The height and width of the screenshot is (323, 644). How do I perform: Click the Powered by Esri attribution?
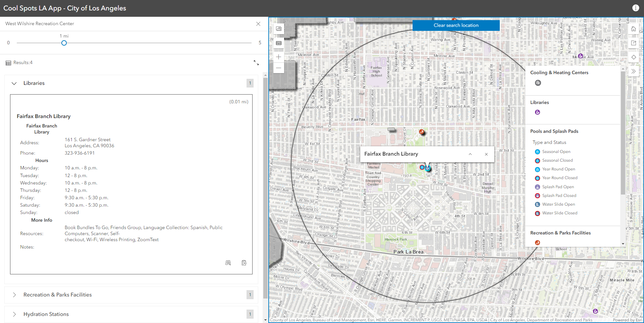click(x=627, y=320)
